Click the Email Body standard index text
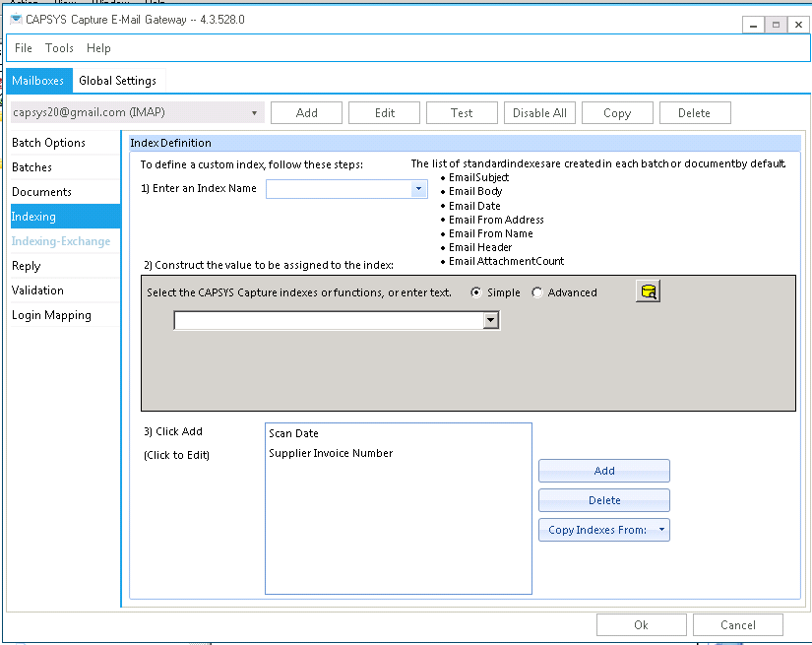 click(475, 192)
